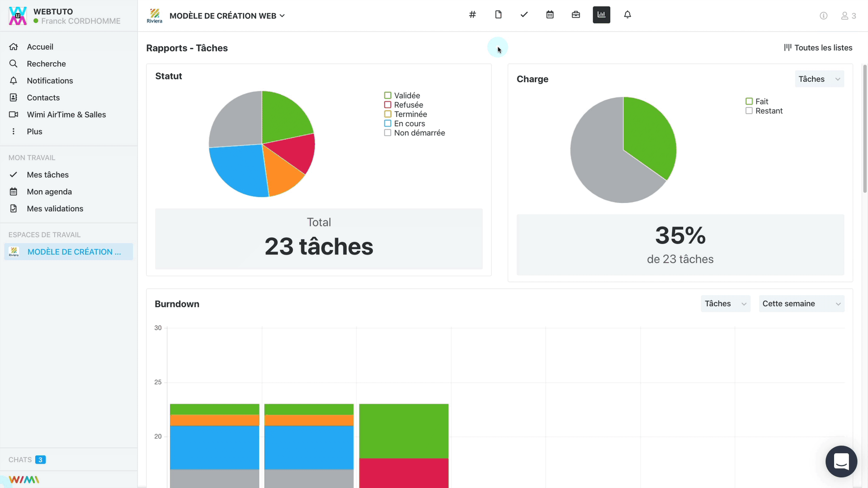Viewport: 868px width, 488px height.
Task: Click the page vertical scrollbar
Action: point(865,129)
